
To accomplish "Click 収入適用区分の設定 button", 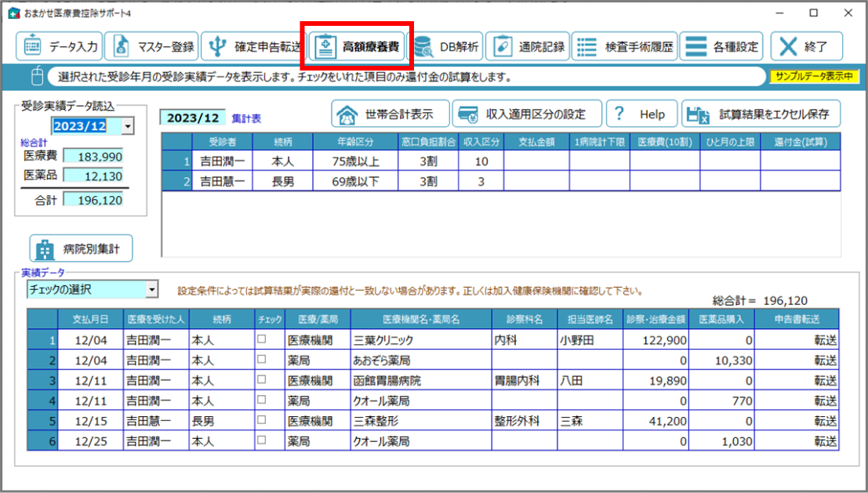I will (527, 114).
